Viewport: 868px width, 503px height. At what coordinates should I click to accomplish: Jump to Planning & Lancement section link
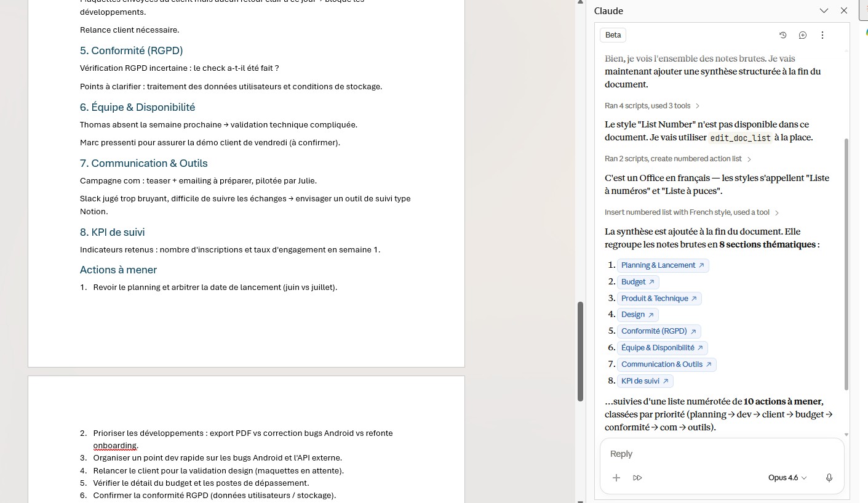(663, 265)
